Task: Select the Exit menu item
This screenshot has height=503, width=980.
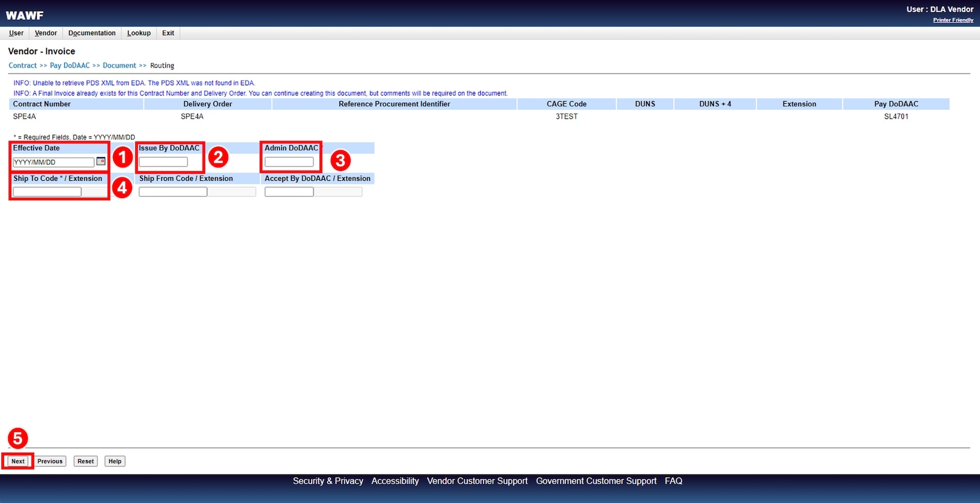Action: (168, 33)
